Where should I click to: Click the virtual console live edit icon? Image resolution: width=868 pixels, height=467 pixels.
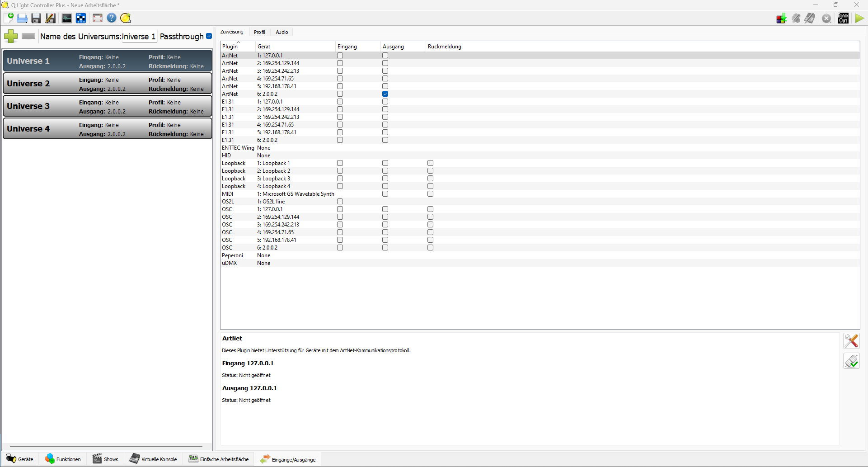(x=810, y=18)
